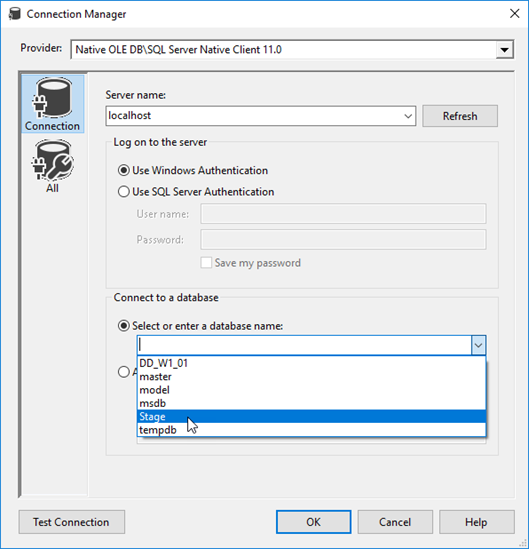Open the Server name dropdown list
Screen dimensions: 529x549
click(408, 116)
